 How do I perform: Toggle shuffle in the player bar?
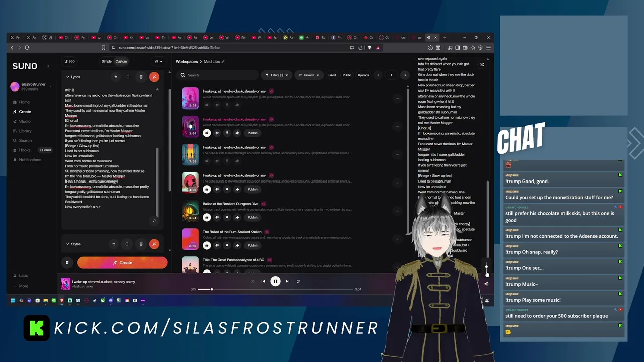click(253, 281)
